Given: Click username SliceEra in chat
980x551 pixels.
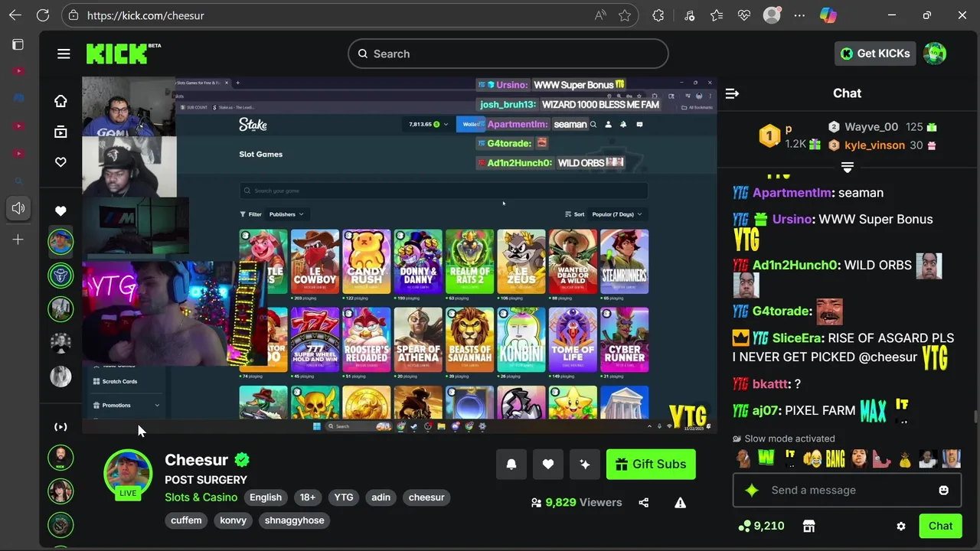Looking at the screenshot, I should coord(798,337).
